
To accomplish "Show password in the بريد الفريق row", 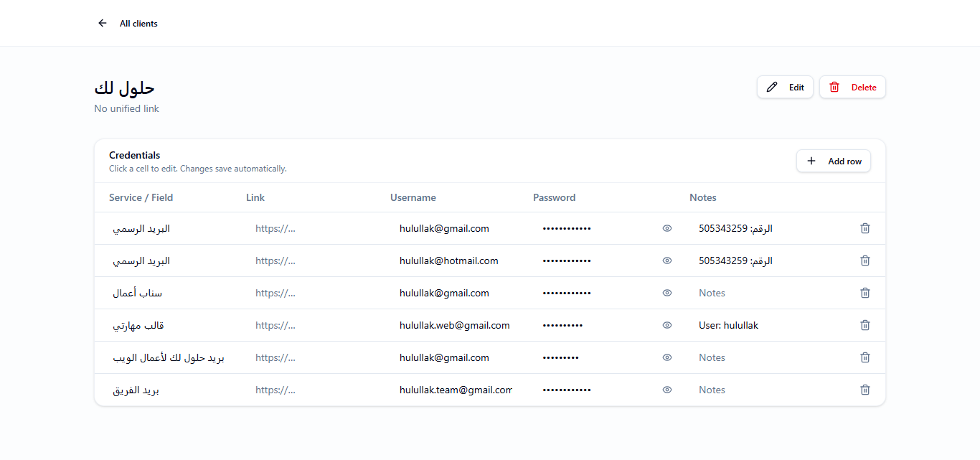I will [667, 390].
